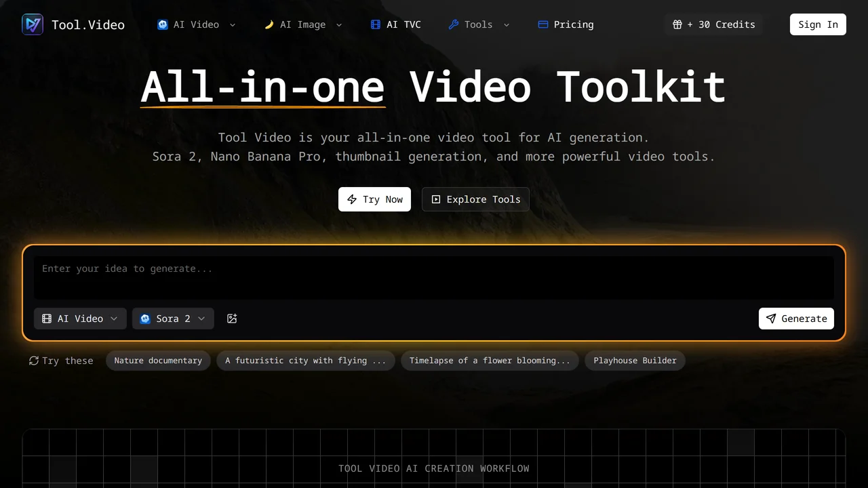Click the AI Video menu ghost icon
The height and width of the screenshot is (488, 868).
click(163, 24)
